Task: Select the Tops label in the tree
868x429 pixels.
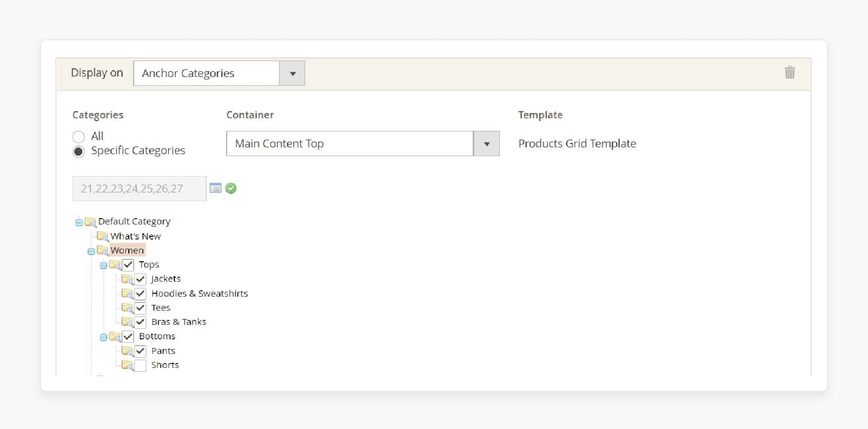Action: (149, 265)
